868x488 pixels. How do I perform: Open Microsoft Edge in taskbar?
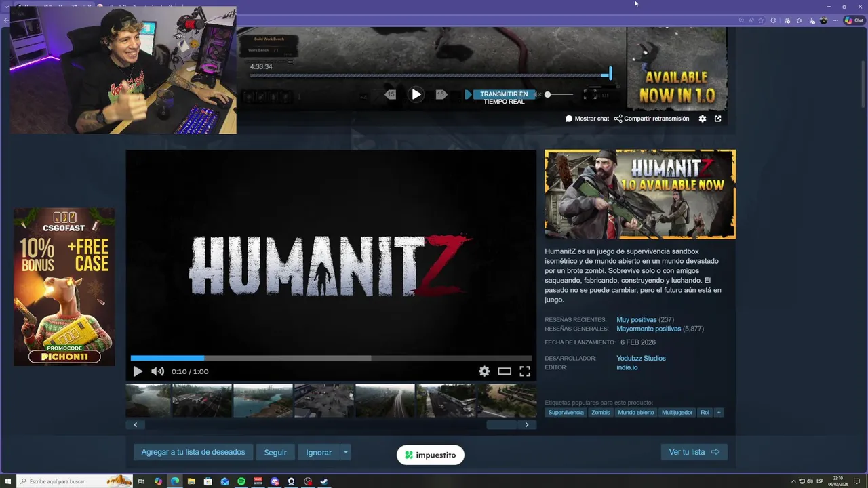tap(174, 481)
